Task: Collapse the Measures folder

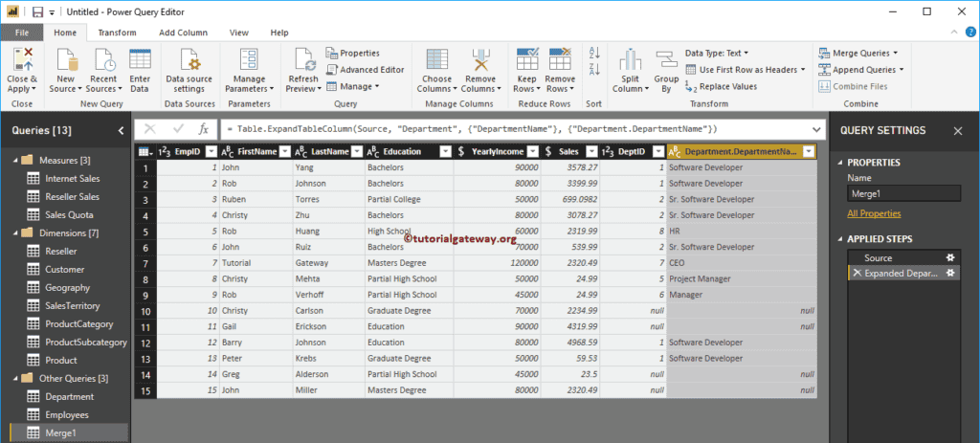Action: (15, 160)
